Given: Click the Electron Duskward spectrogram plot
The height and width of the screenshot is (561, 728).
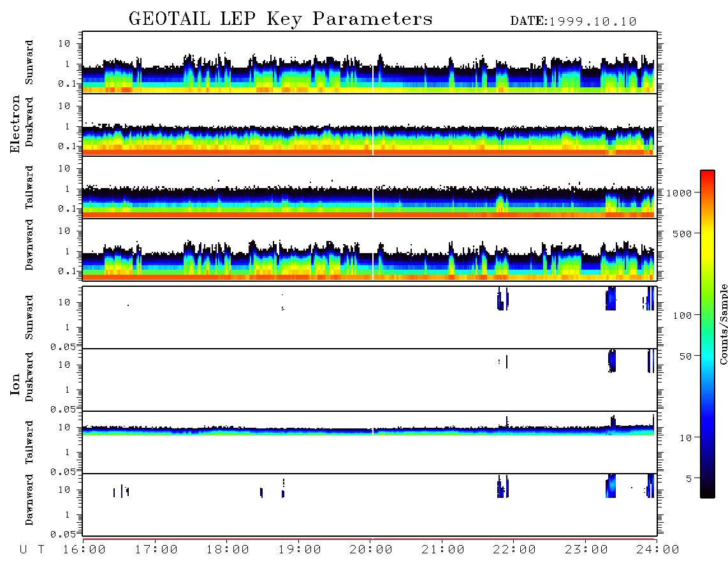Looking at the screenshot, I should [370, 124].
